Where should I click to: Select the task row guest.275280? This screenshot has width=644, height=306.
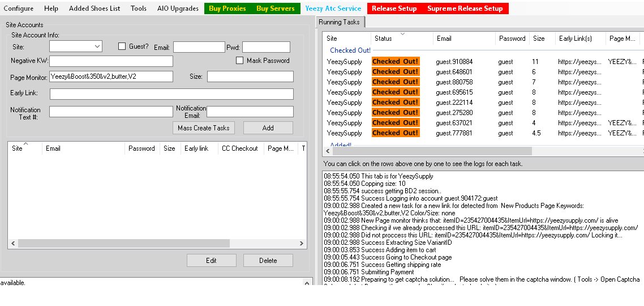(x=483, y=113)
